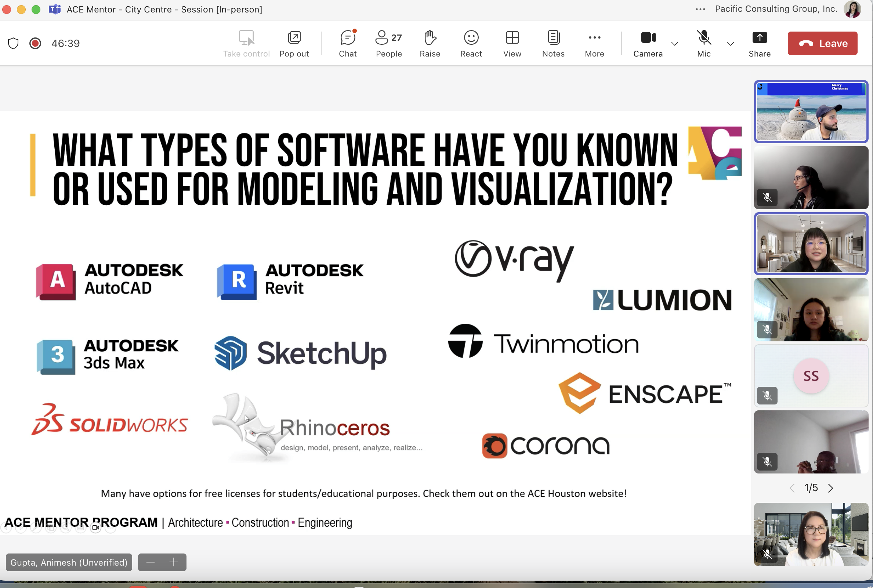This screenshot has height=588, width=873.
Task: Click the V-Ray logo on slide
Action: 514,261
